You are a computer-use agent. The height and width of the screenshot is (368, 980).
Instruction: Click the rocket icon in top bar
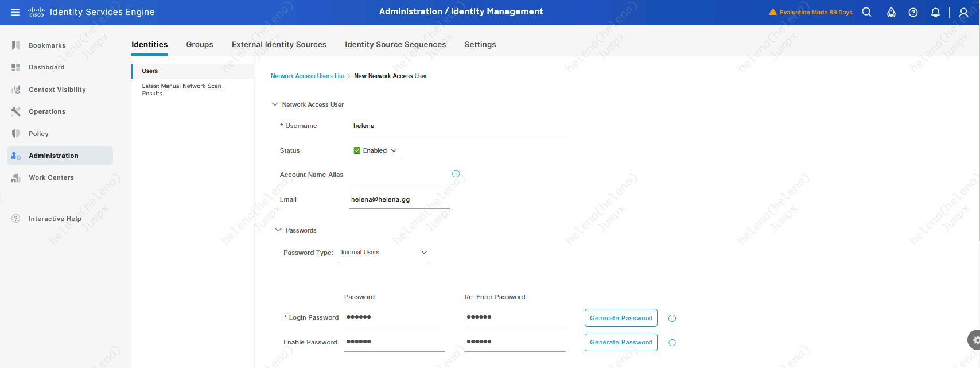pos(891,12)
